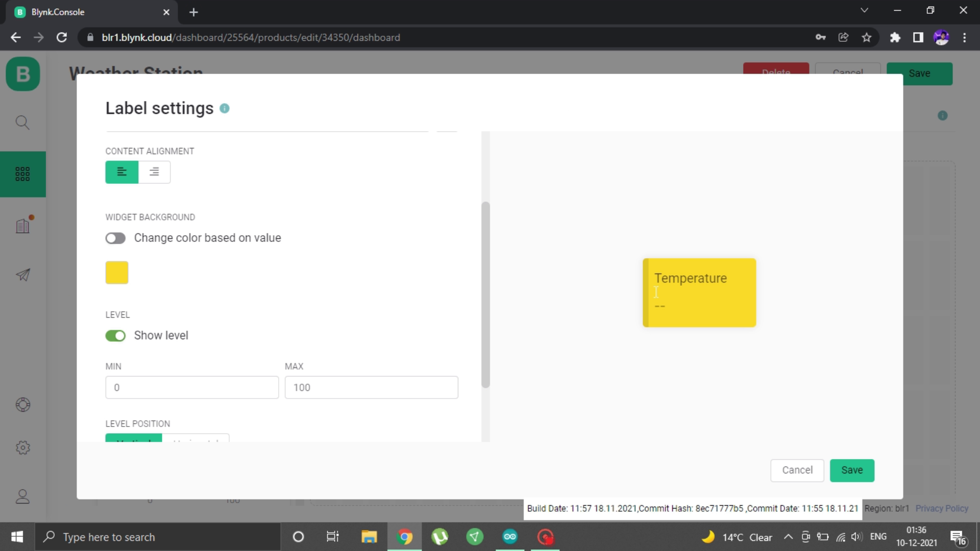
Task: Open the templates grid icon in sidebar
Action: click(22, 174)
